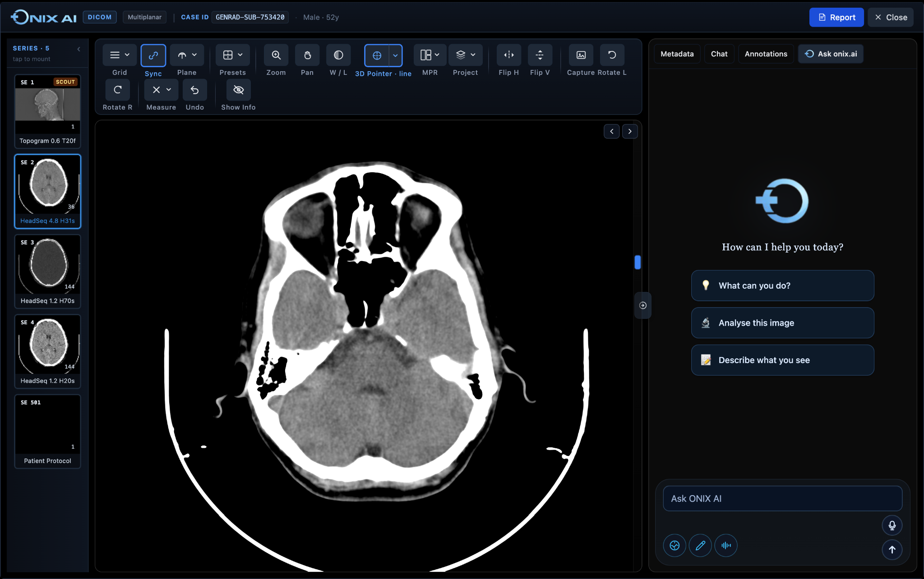Go to previous image with left arrow
The height and width of the screenshot is (579, 924).
(x=612, y=131)
